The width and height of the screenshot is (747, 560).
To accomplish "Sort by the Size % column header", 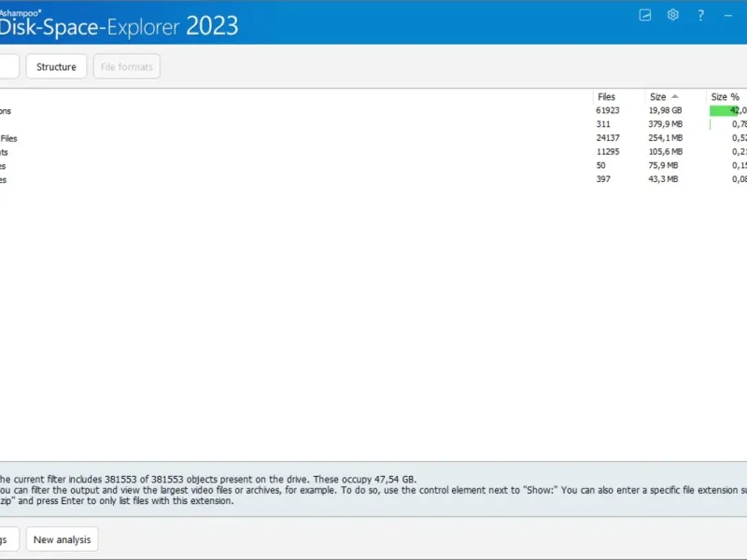I will [726, 97].
